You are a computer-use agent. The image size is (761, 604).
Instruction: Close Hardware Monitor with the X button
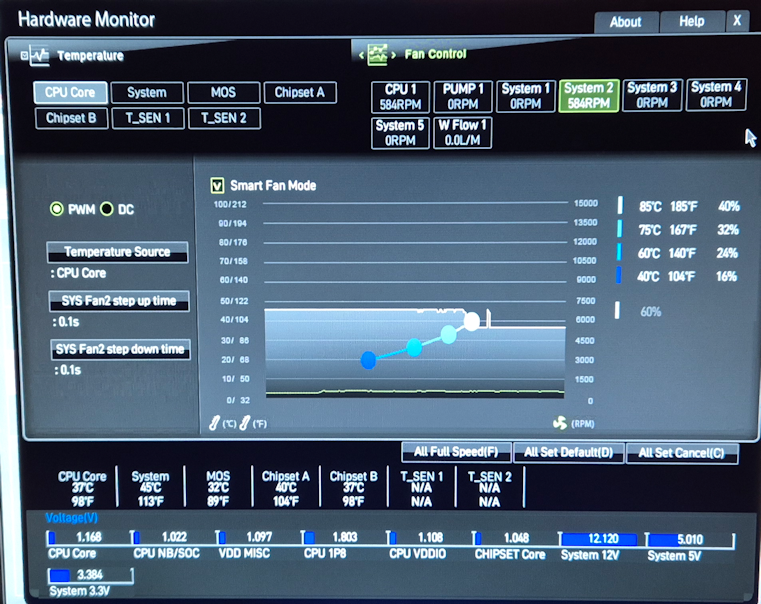pyautogui.click(x=737, y=21)
